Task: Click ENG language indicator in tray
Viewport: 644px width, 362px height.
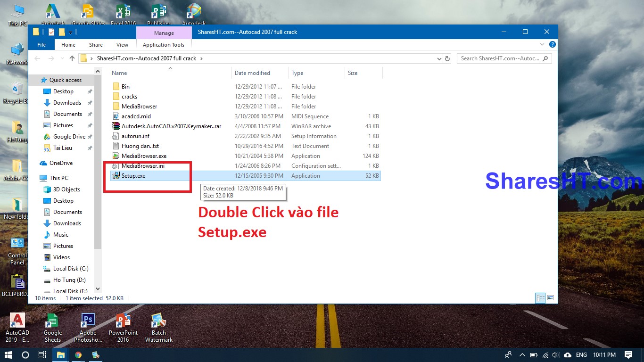Action: click(581, 355)
